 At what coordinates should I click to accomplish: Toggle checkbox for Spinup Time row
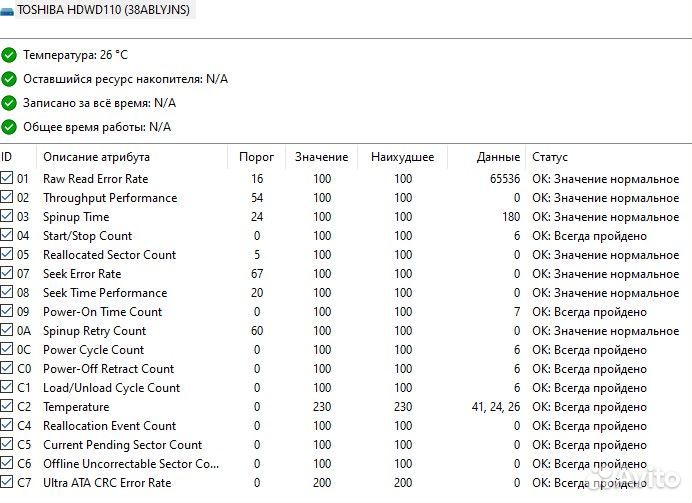pos(7,216)
